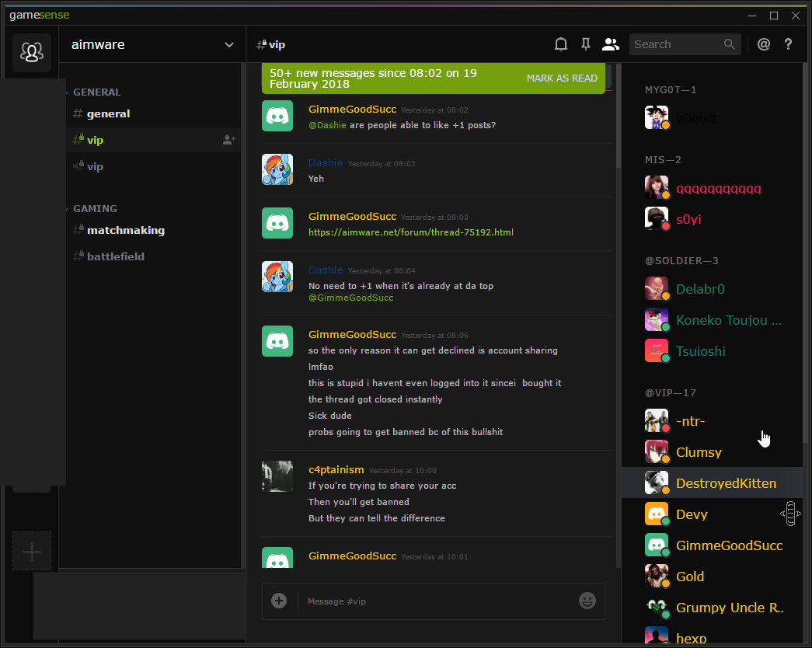Open the aimware forum thread link
Screen dimensions: 812x648
(x=410, y=232)
